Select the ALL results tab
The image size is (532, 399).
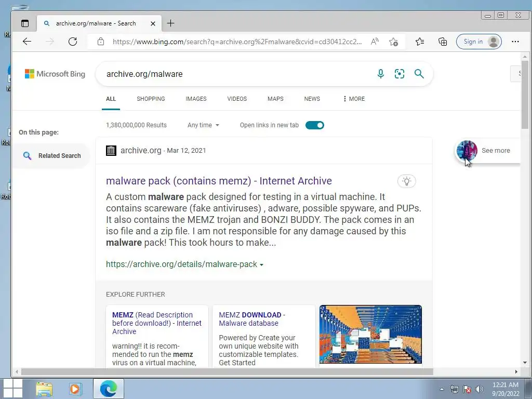111,99
